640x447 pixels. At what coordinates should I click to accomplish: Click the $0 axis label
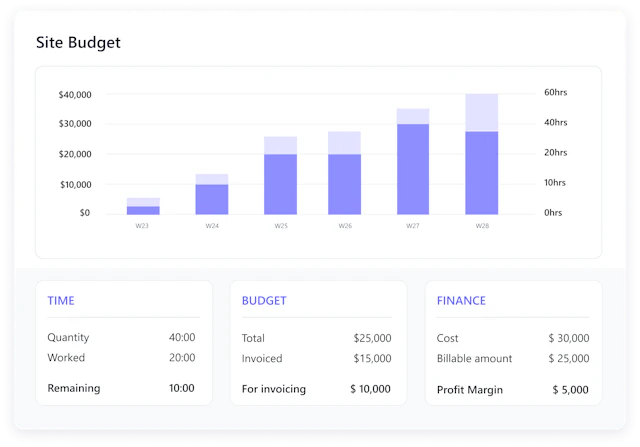coord(85,213)
